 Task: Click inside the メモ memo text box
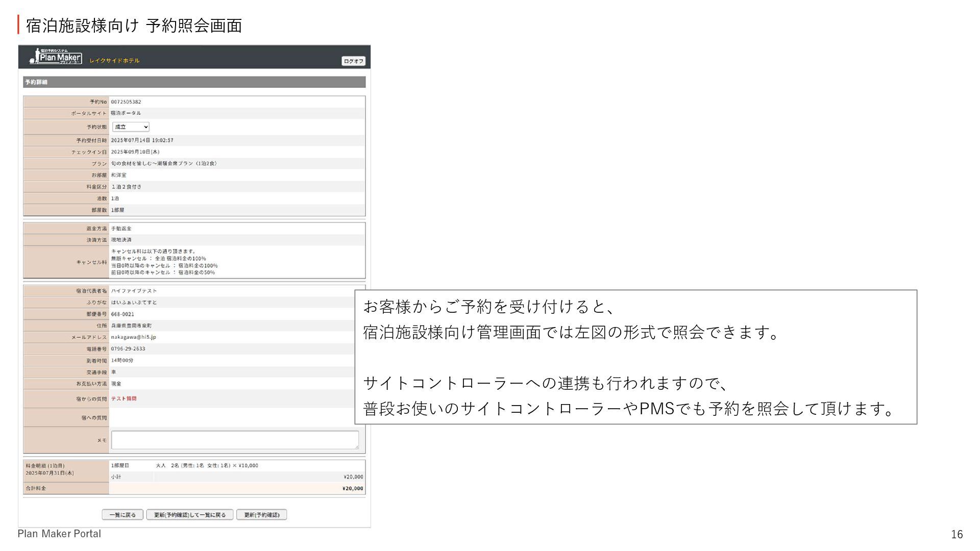pos(235,440)
